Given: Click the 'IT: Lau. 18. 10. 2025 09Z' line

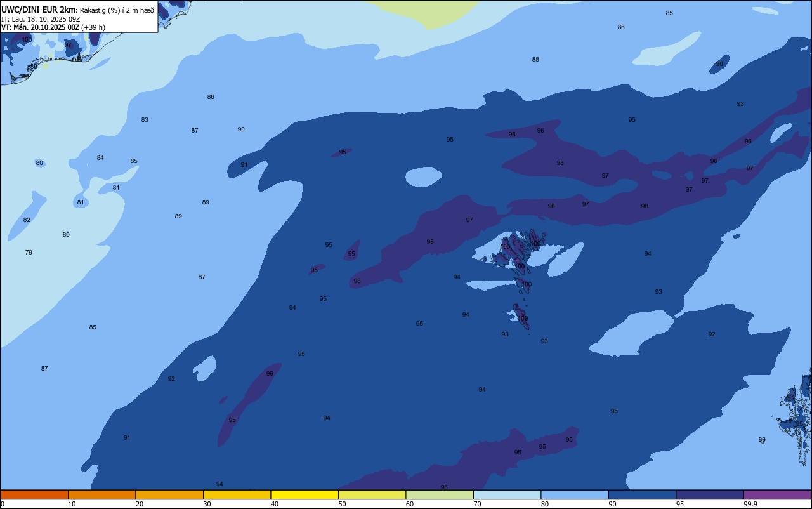Looking at the screenshot, I should click(41, 19).
